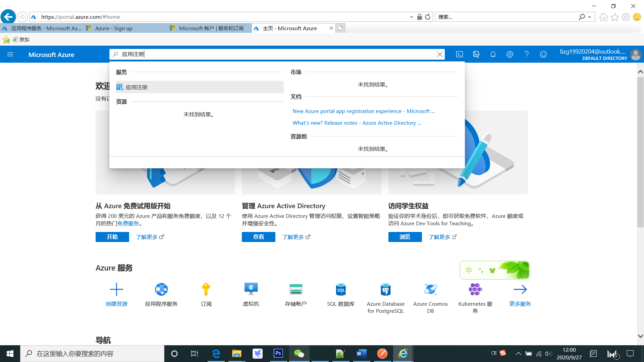This screenshot has height=362, width=644.
Task: Select the 应用注册 search suggestion
Action: 137,87
